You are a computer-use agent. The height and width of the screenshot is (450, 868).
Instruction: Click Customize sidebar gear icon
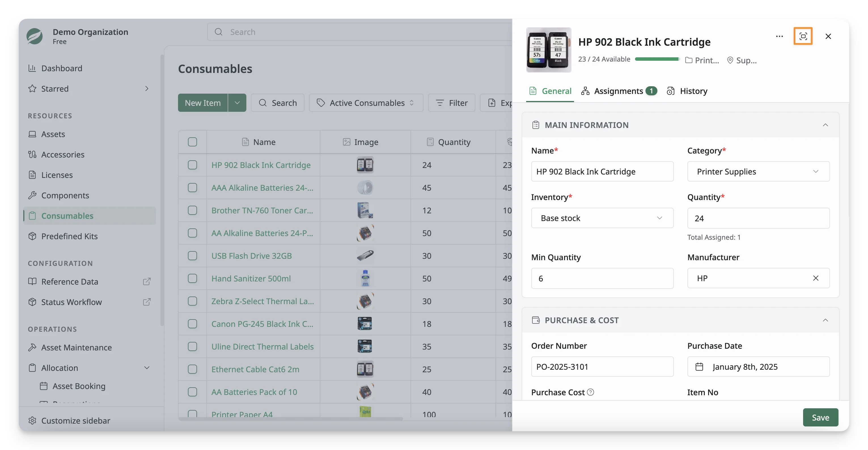[32, 420]
